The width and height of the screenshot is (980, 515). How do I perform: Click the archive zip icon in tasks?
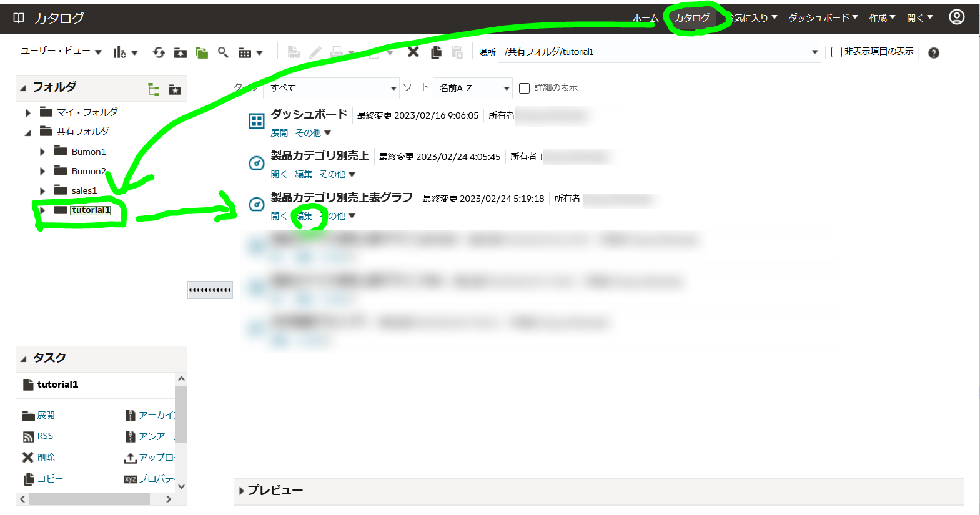pos(130,415)
